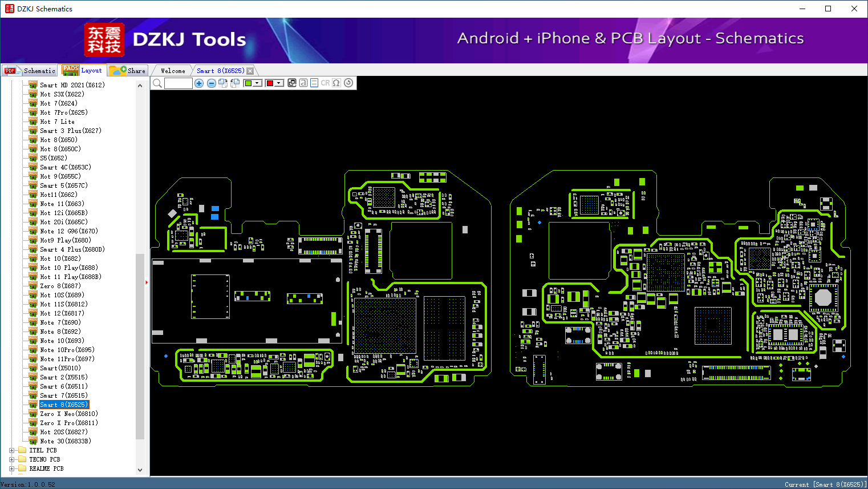Screen dimensions: 868x489
Task: Toggle the CR label button
Action: [325, 83]
